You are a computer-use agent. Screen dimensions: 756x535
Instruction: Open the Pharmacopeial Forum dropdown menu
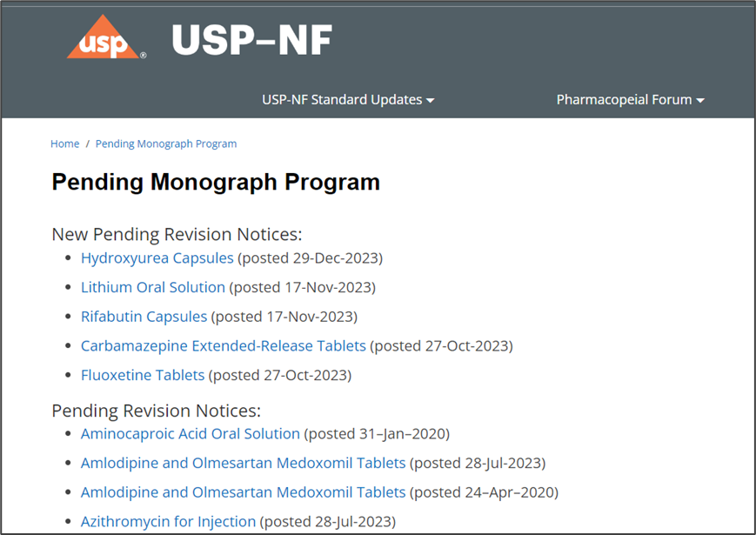pos(624,100)
